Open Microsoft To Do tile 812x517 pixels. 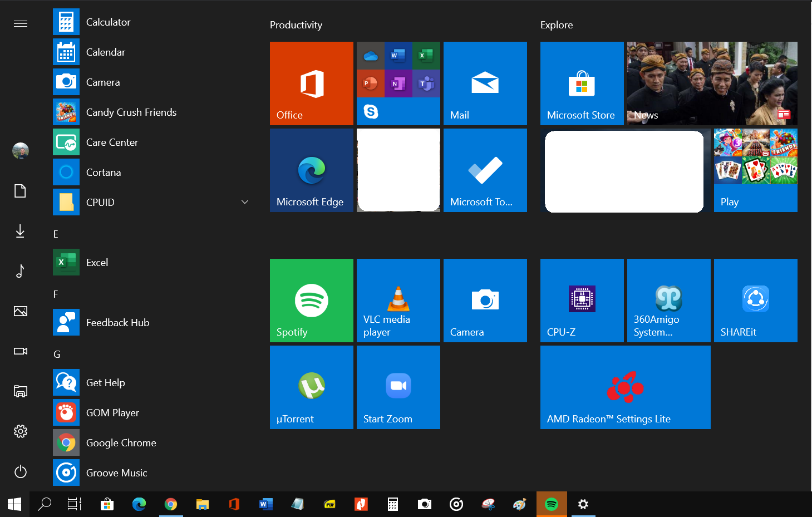click(485, 170)
